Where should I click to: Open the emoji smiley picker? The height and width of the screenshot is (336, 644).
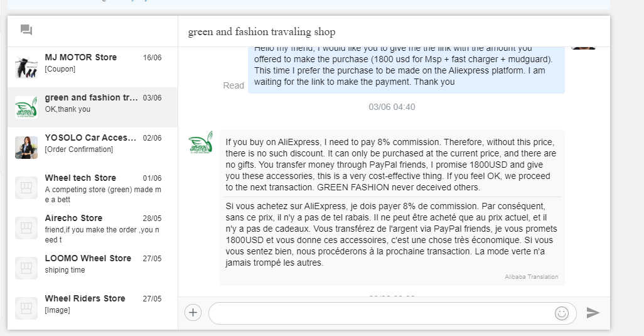pos(561,313)
